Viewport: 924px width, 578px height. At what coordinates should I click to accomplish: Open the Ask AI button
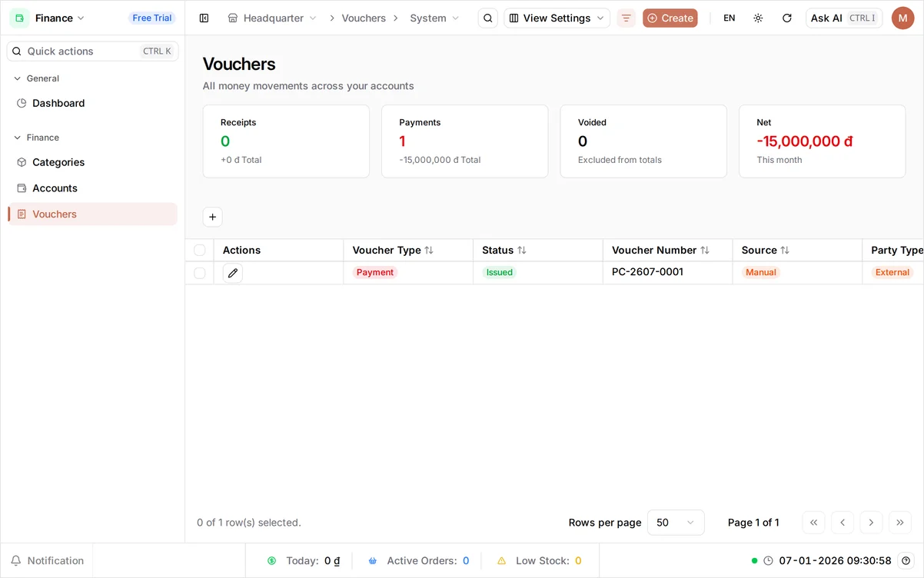tap(843, 18)
